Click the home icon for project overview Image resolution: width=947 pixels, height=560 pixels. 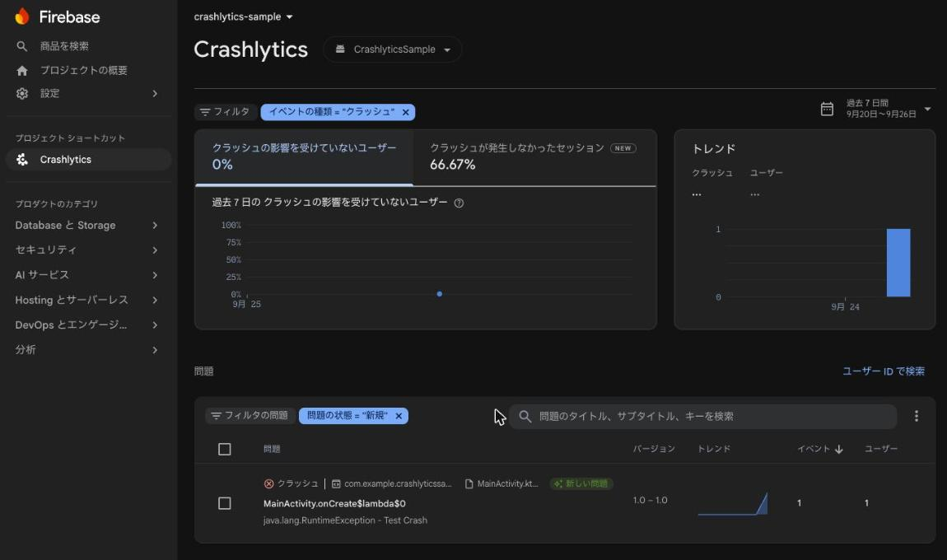(x=22, y=71)
